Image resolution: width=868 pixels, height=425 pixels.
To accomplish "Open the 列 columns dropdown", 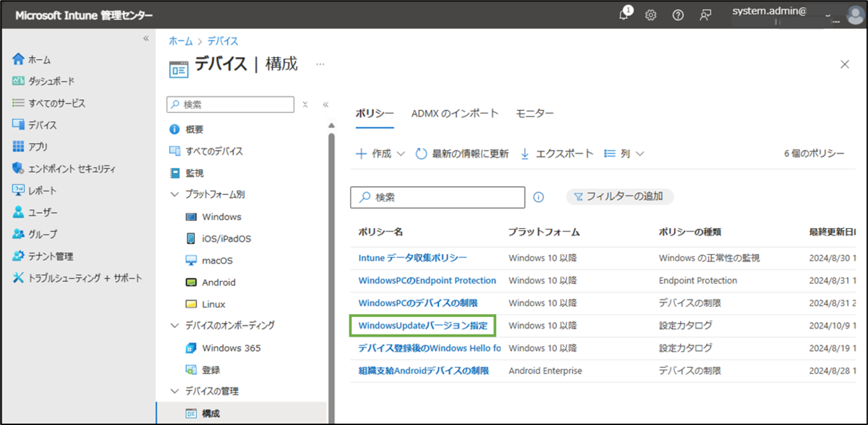I will [624, 153].
